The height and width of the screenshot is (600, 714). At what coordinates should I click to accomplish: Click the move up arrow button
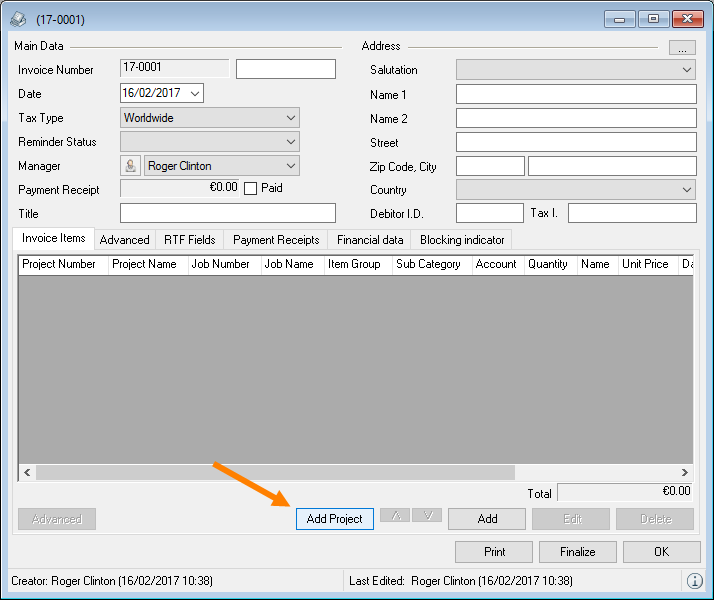click(395, 516)
